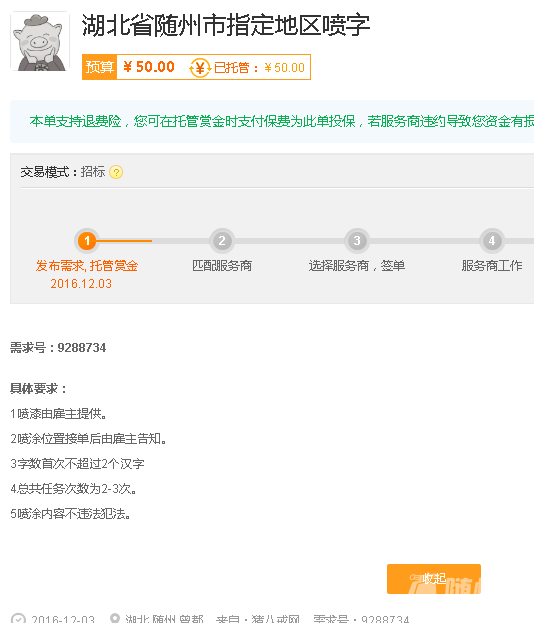The width and height of the screenshot is (534, 623).
Task: Select step 2 circle 匹配服务商
Action: [222, 240]
